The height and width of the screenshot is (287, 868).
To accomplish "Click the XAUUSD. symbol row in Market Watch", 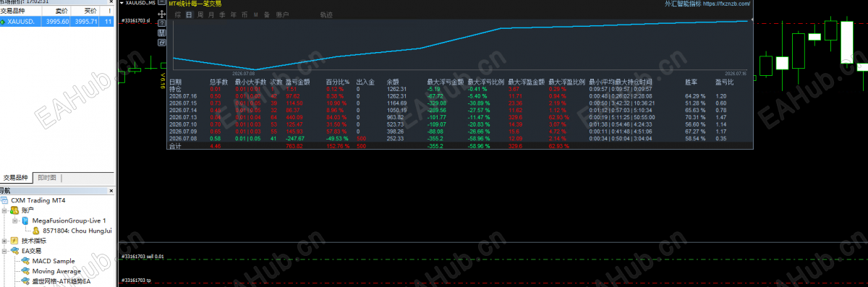I will [x=56, y=22].
